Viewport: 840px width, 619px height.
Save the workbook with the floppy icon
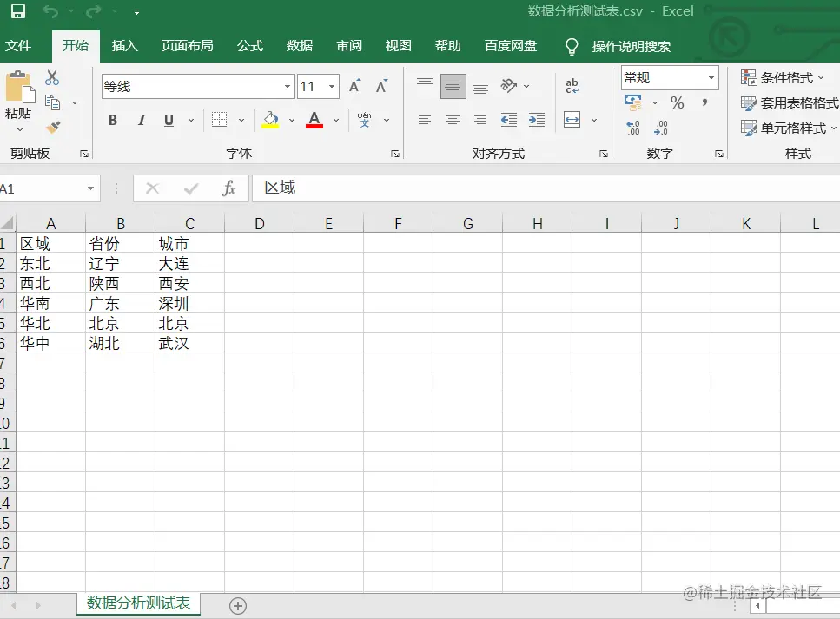(17, 11)
